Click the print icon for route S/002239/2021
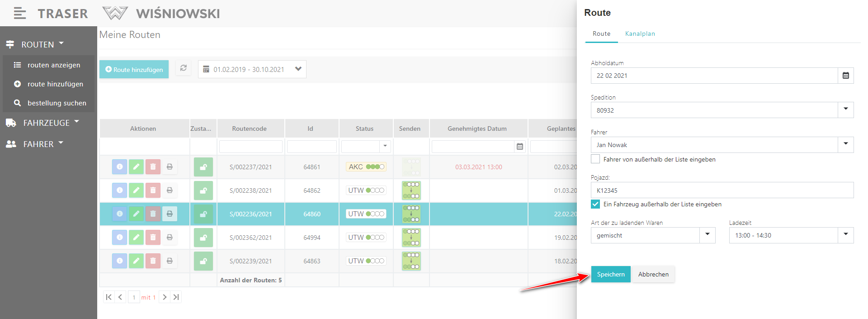This screenshot has width=868, height=319. point(170,261)
